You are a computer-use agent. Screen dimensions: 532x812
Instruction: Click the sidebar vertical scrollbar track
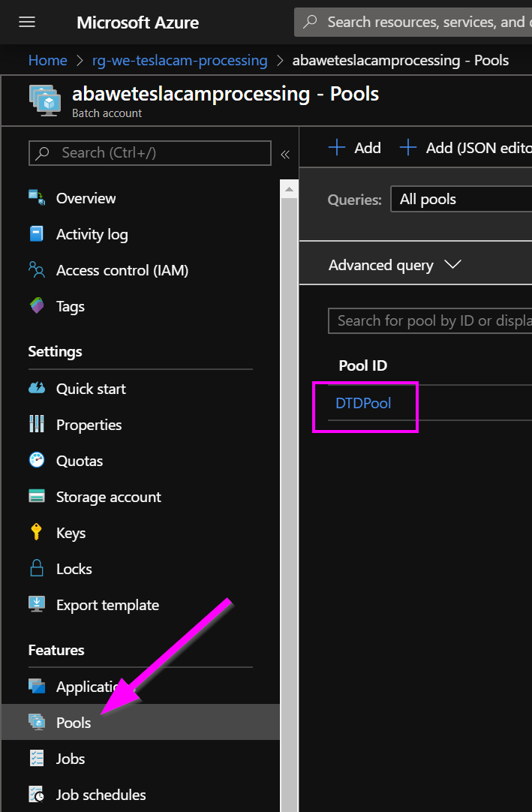pyautogui.click(x=289, y=505)
